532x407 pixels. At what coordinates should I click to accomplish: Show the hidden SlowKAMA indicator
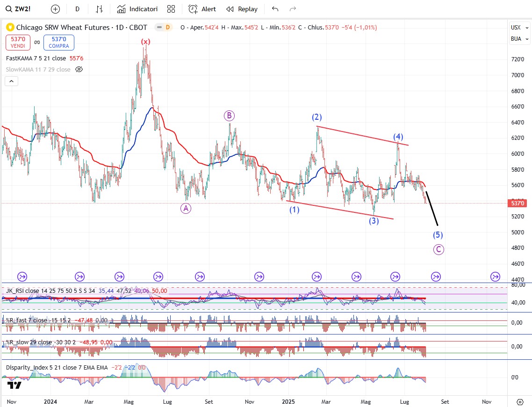click(79, 69)
